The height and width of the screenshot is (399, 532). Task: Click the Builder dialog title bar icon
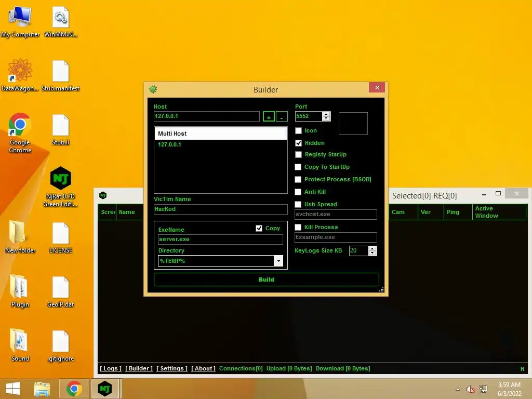click(153, 89)
